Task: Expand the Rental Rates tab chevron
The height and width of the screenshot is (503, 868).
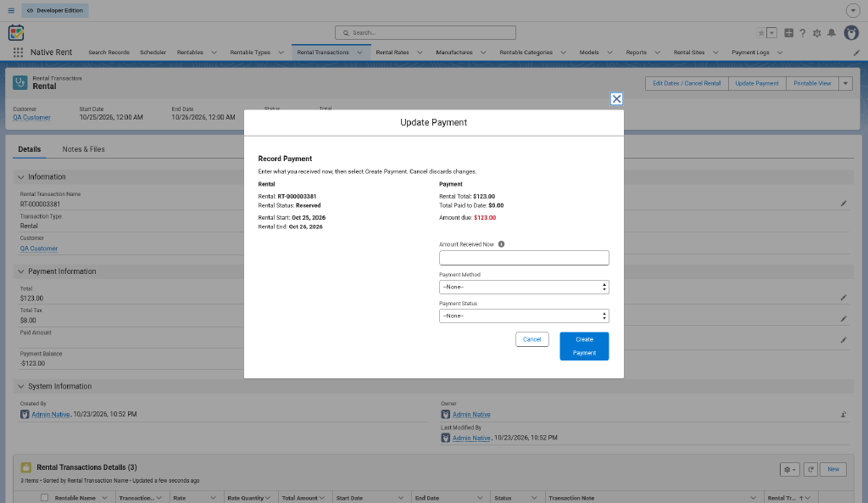Action: tap(420, 53)
